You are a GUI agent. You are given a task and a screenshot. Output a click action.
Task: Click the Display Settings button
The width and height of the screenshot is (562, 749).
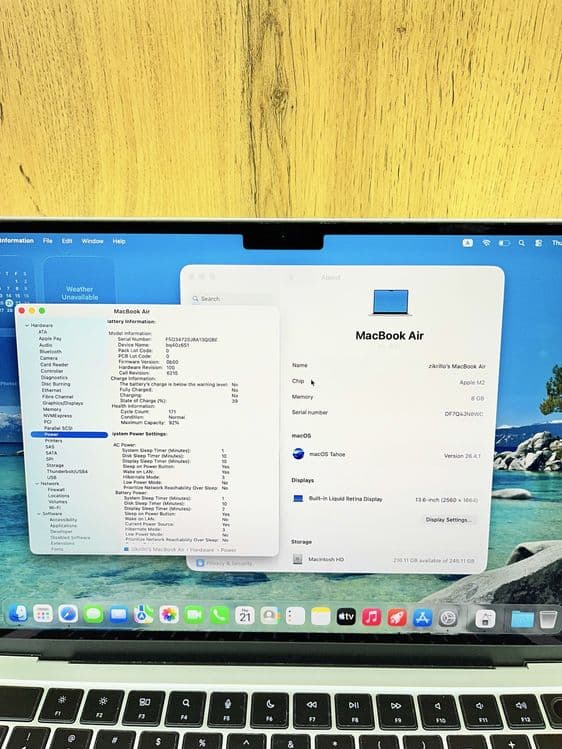(448, 519)
